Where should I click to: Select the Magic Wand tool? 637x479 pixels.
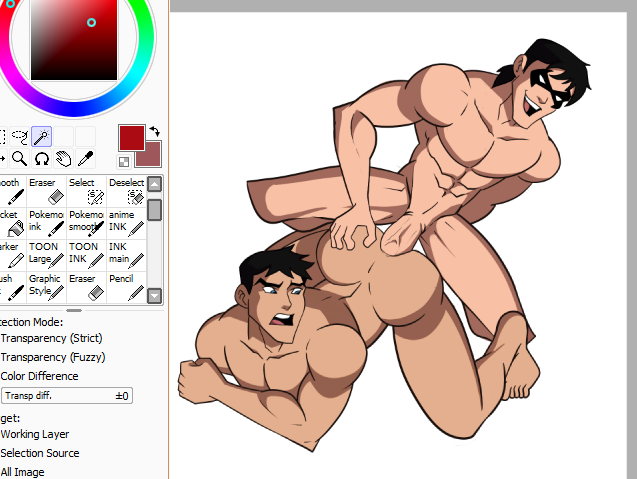41,137
